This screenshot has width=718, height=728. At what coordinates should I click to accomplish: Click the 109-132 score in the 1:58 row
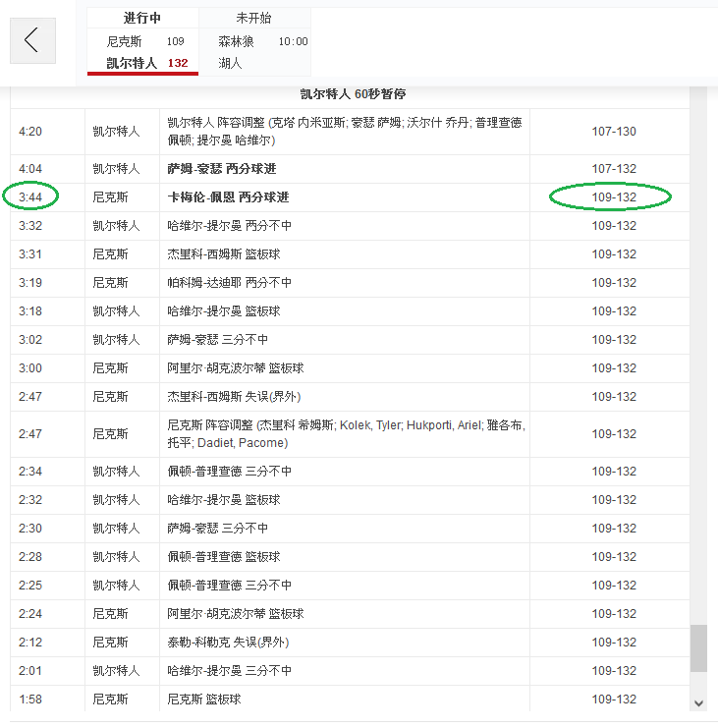click(614, 700)
